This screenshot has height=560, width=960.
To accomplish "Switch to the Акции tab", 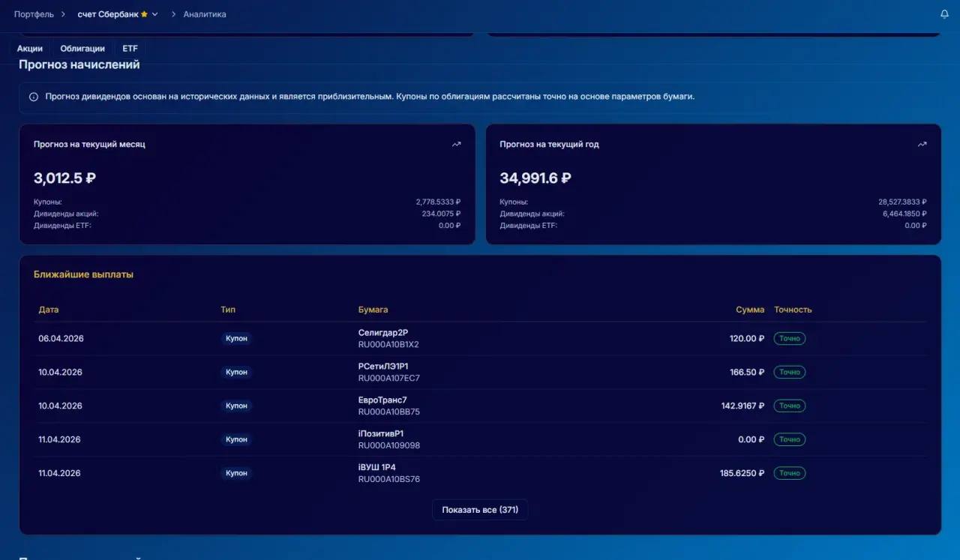I will [30, 49].
